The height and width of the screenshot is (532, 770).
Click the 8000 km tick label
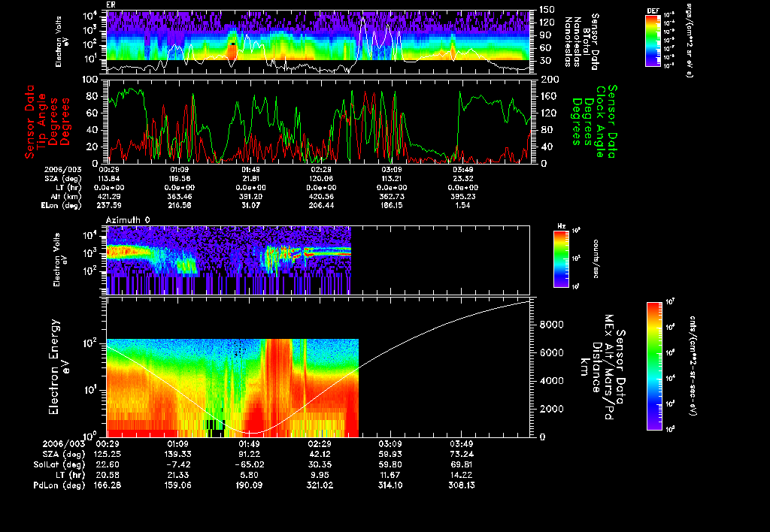point(551,325)
